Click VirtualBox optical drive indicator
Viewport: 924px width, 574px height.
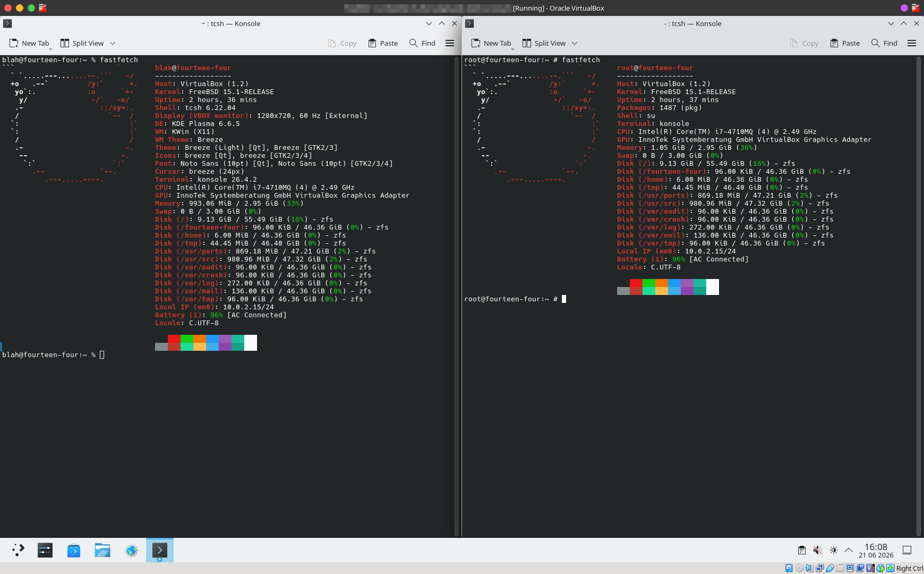pos(799,568)
